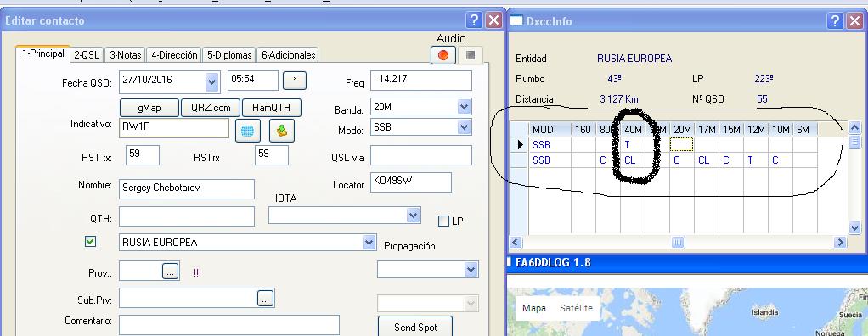Screen dimensions: 868x336
Task: Click the gMap button
Action: click(x=149, y=108)
